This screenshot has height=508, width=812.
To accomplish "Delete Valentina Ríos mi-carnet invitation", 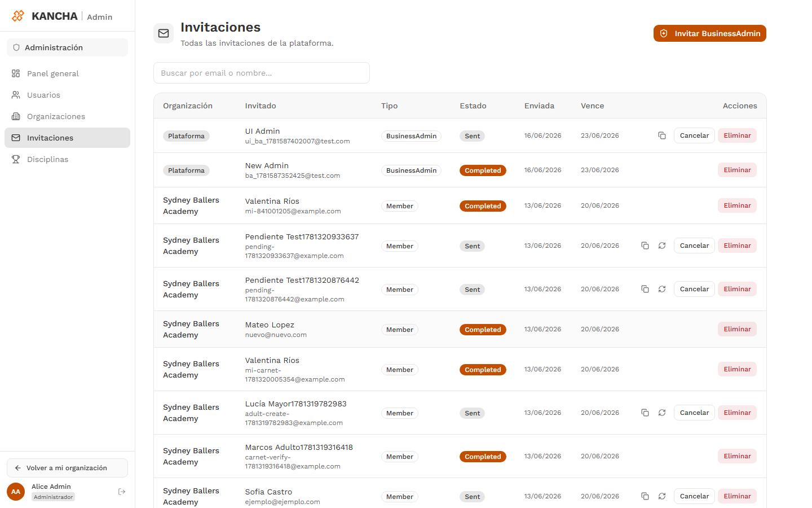I will tap(737, 369).
